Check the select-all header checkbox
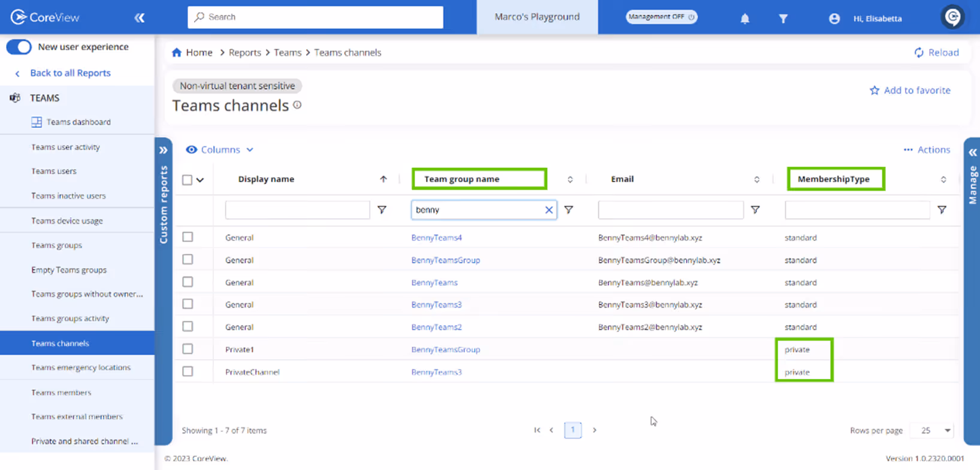 click(x=187, y=180)
